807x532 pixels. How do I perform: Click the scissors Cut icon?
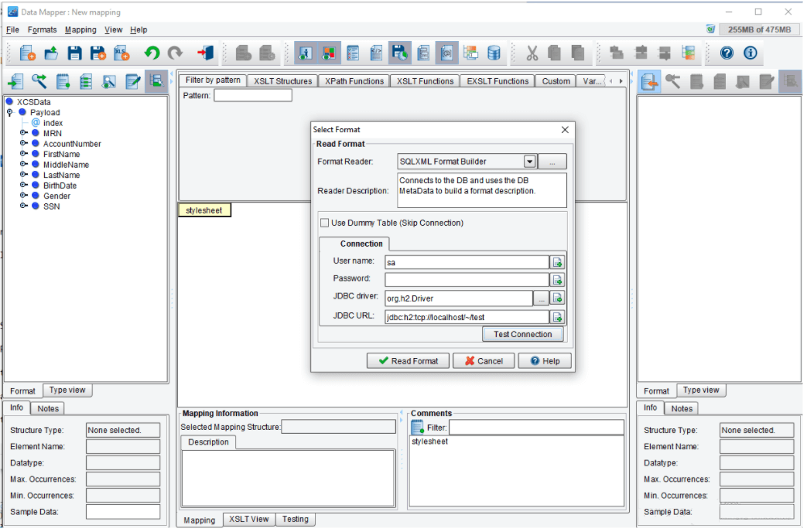coord(532,53)
